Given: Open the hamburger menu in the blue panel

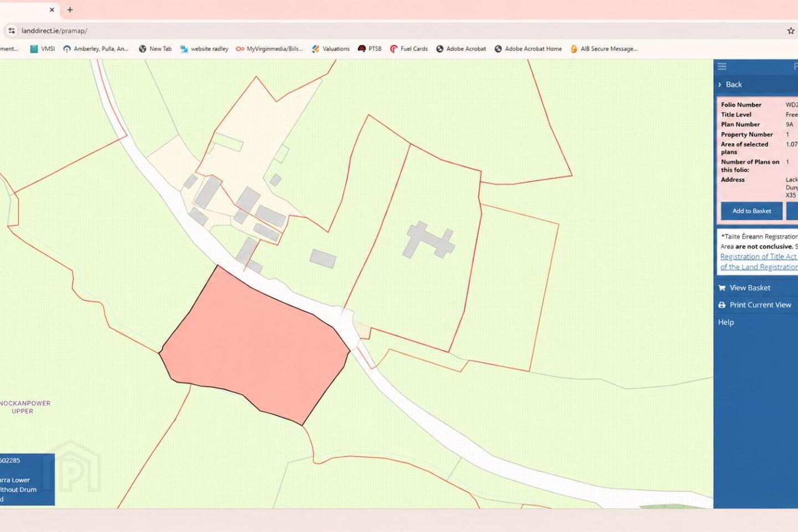Looking at the screenshot, I should pos(722,66).
